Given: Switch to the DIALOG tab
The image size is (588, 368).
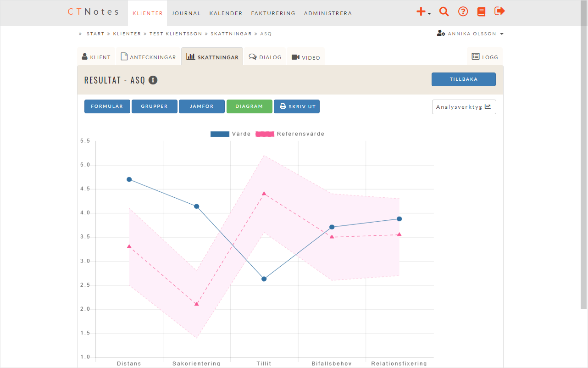Looking at the screenshot, I should [265, 57].
